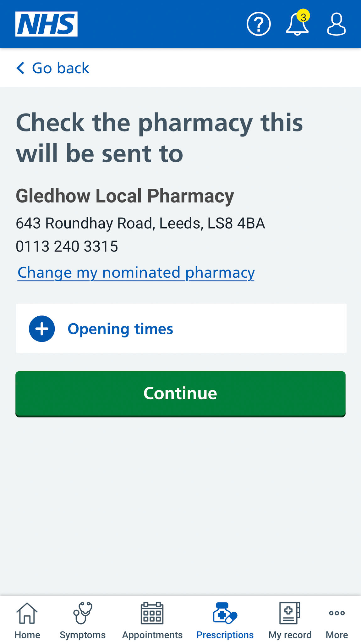The width and height of the screenshot is (361, 644).
Task: Open the More three-dots icon
Action: pyautogui.click(x=337, y=613)
